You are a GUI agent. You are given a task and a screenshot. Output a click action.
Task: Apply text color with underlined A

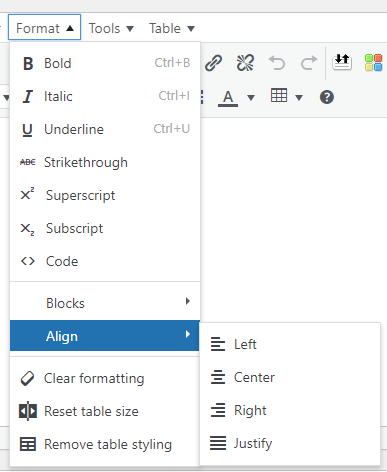228,98
